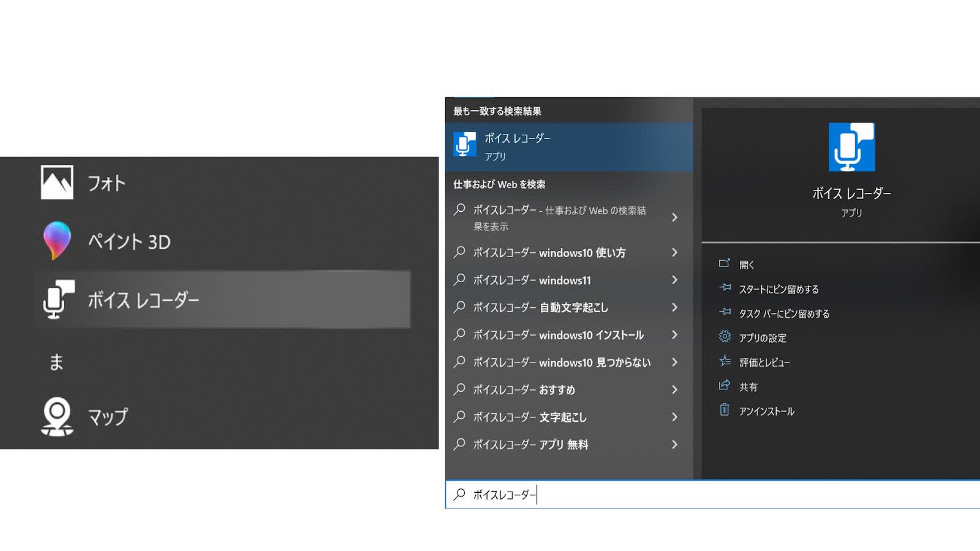Image resolution: width=980 pixels, height=551 pixels.
Task: Click スタートにピン留めする
Action: pos(778,289)
